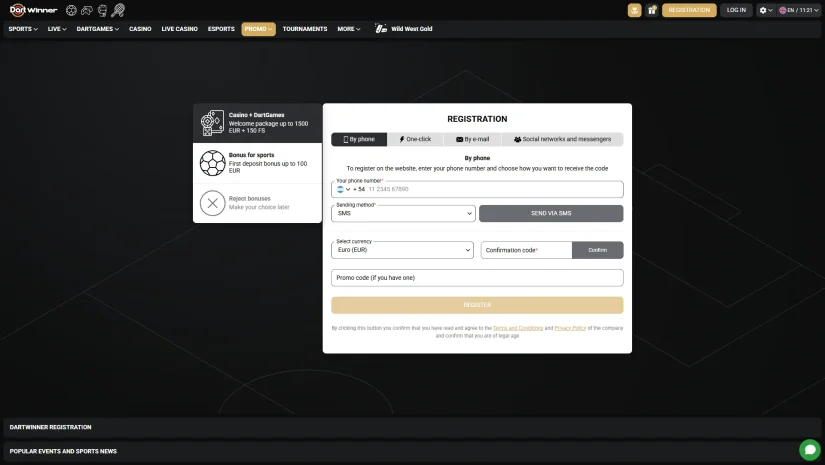
Task: Click the LOG IN button
Action: (x=736, y=10)
